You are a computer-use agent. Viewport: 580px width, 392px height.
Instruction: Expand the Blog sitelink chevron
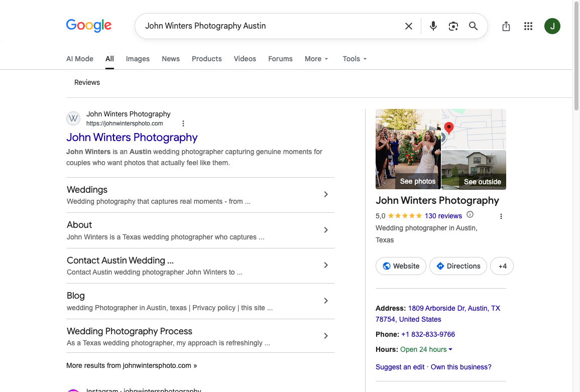[326, 301]
